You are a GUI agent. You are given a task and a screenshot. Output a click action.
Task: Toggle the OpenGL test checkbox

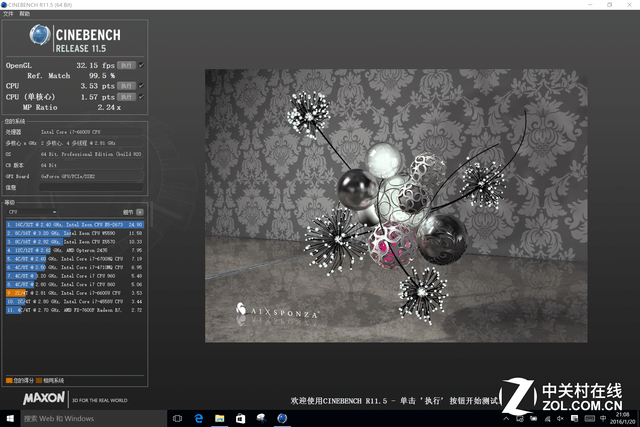pos(142,66)
